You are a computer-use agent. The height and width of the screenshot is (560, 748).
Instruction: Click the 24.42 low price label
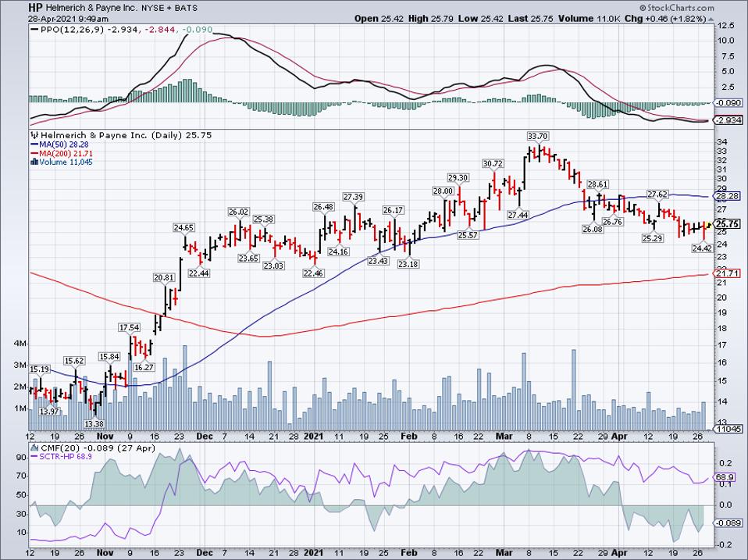702,248
